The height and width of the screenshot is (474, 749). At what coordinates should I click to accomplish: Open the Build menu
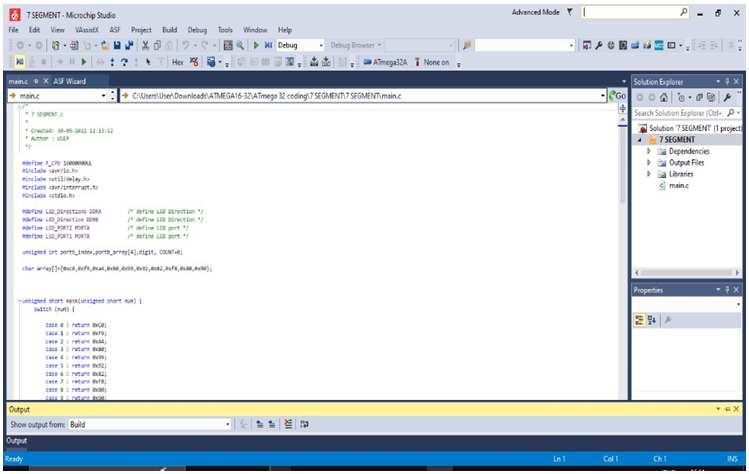(169, 30)
